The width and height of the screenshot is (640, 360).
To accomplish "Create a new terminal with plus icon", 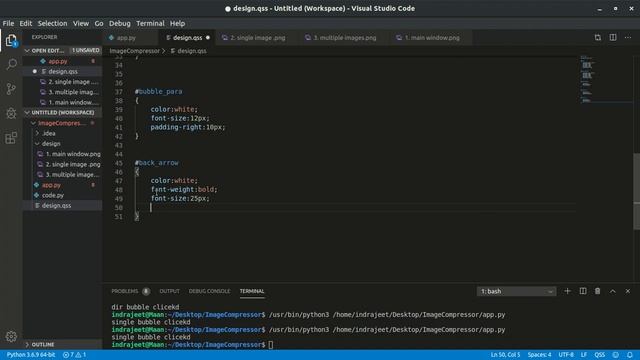I will 567,291.
